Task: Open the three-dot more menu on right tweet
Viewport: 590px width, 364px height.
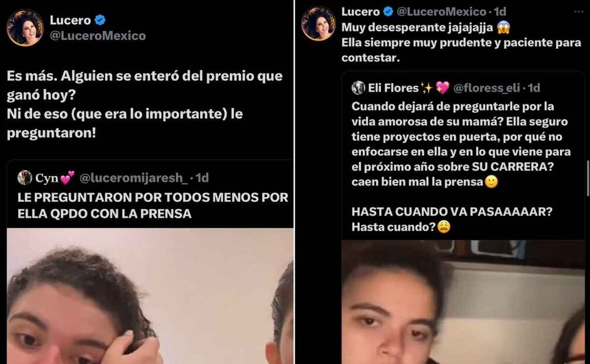Action: [579, 12]
